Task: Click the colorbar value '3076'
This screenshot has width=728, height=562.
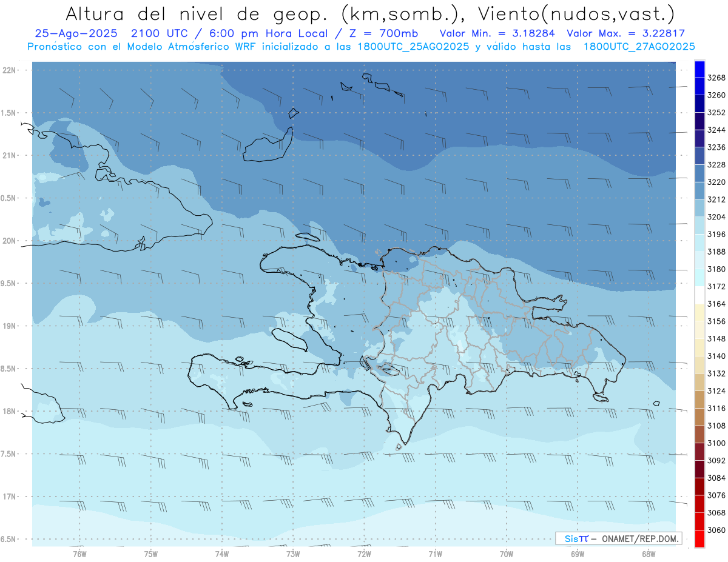Action: click(x=716, y=495)
